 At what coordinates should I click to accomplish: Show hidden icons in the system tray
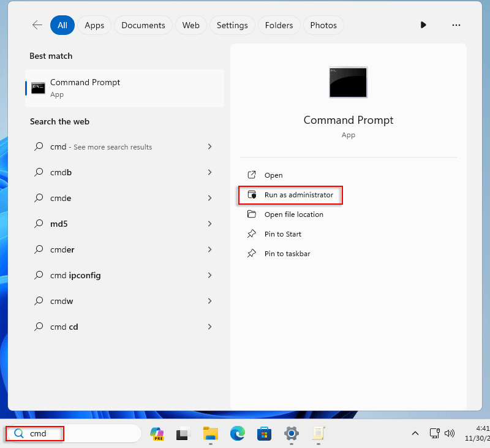[415, 433]
